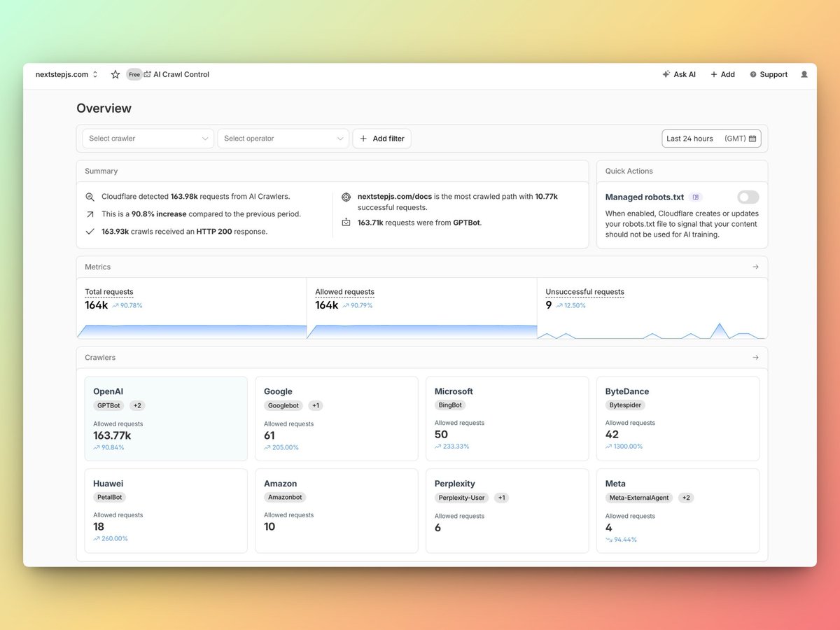Click the increase arrow icon in Summary

click(90, 214)
